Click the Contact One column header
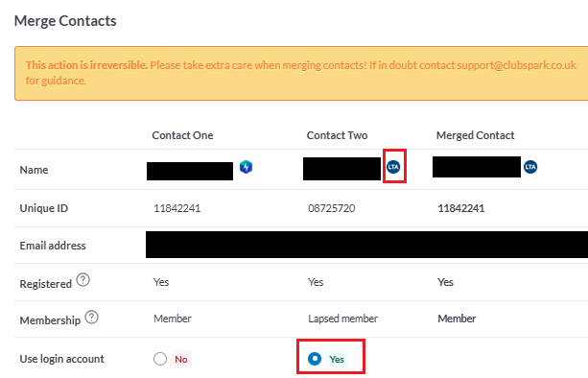 [182, 135]
